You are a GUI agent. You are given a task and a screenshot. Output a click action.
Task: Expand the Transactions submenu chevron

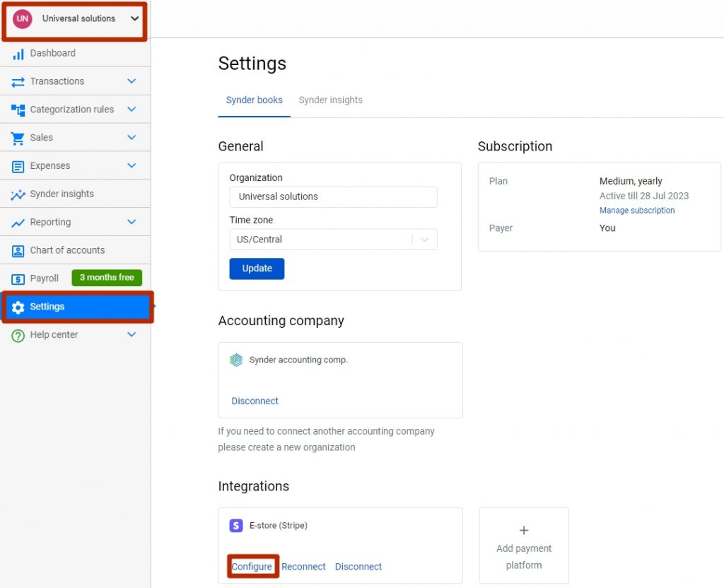[x=132, y=81]
